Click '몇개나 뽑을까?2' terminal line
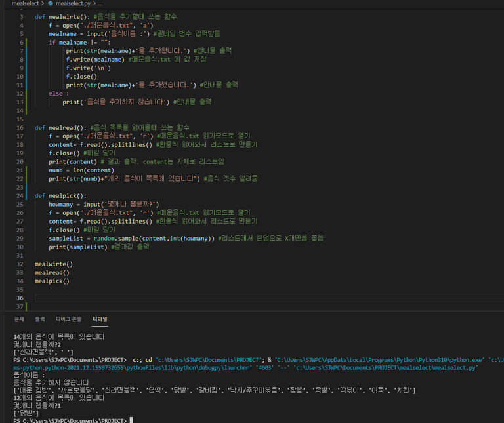504x423 pixels. point(37,345)
